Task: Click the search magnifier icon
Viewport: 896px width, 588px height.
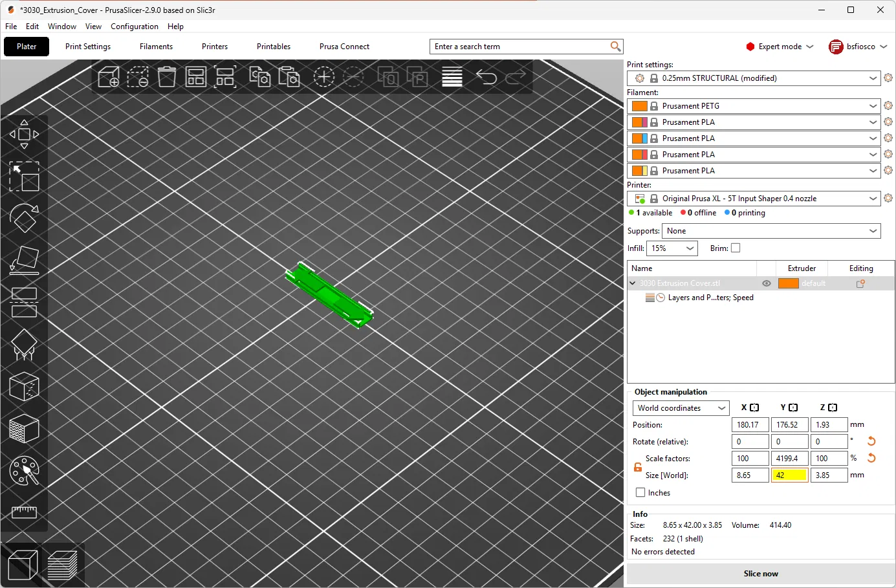Action: click(615, 46)
